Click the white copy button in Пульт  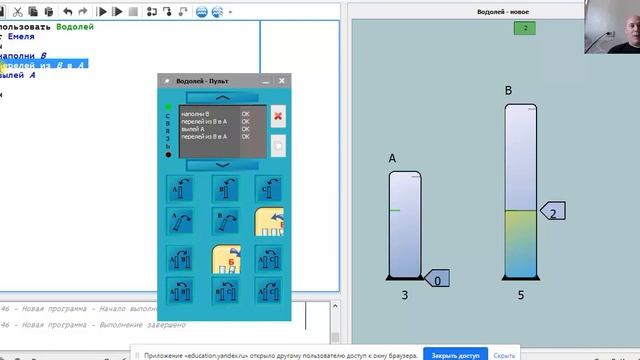278,146
